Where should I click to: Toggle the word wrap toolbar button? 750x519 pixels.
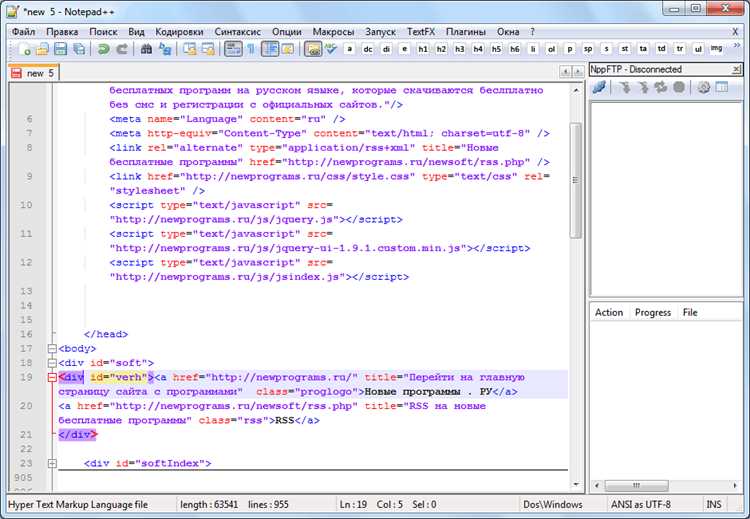pyautogui.click(x=233, y=49)
